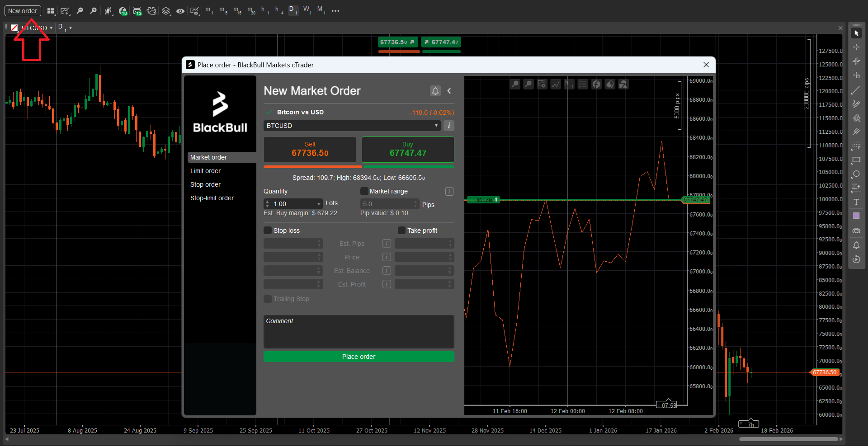This screenshot has height=447, width=868.
Task: Open the quantity 1.00 lots dropdown arrow
Action: 319,204
